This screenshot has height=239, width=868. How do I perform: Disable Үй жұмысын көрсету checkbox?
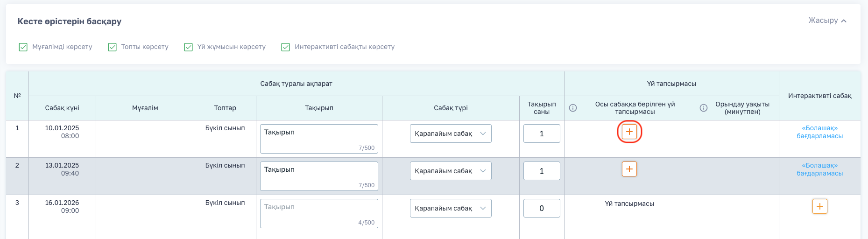pyautogui.click(x=189, y=47)
